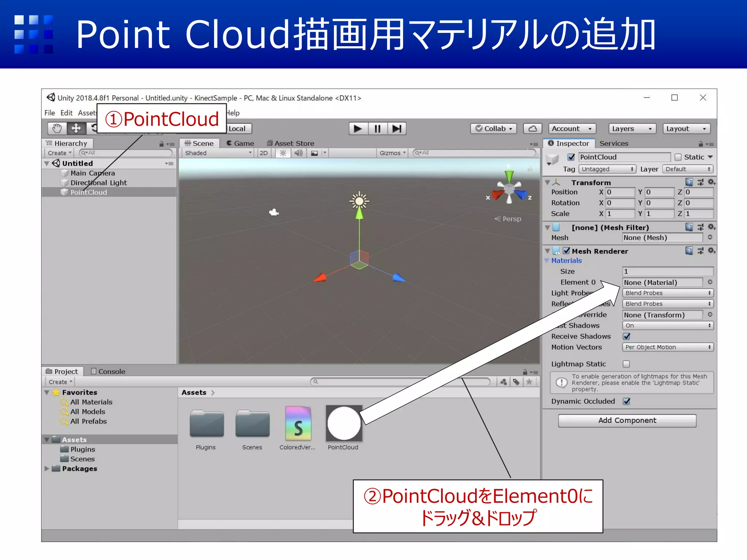The image size is (747, 560).
Task: Click the Play button
Action: coord(358,129)
